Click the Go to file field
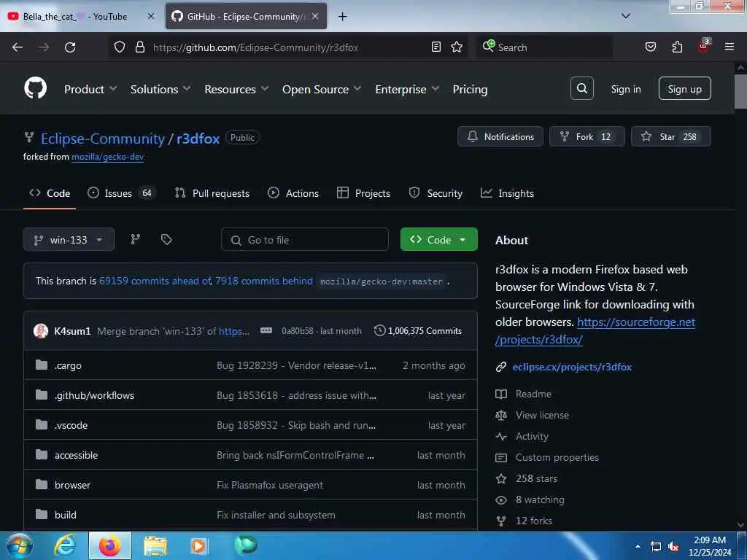The width and height of the screenshot is (747, 560). (304, 239)
